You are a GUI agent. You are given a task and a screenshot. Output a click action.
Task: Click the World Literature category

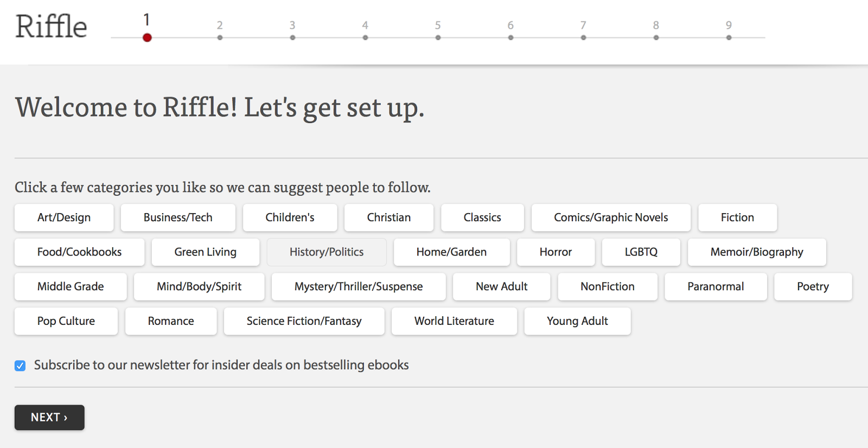coord(454,321)
